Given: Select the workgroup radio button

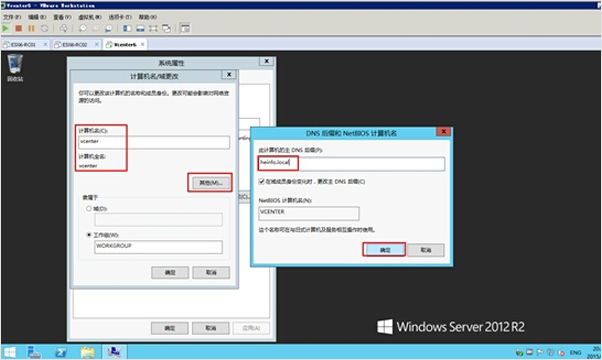Looking at the screenshot, I should click(x=89, y=234).
